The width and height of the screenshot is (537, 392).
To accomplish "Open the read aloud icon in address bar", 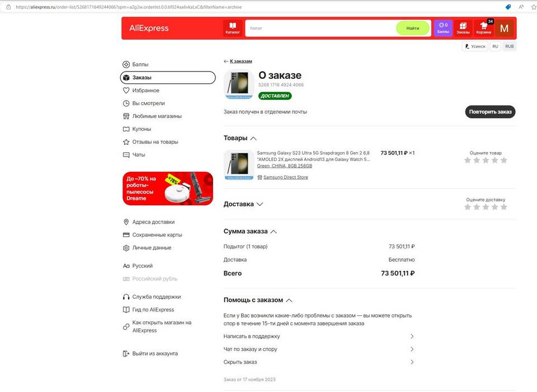I will [x=521, y=7].
